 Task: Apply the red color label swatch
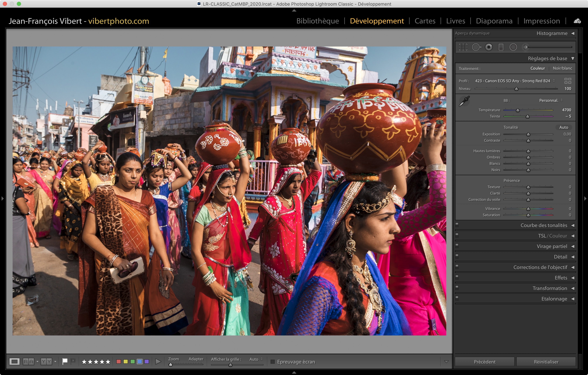tap(119, 362)
